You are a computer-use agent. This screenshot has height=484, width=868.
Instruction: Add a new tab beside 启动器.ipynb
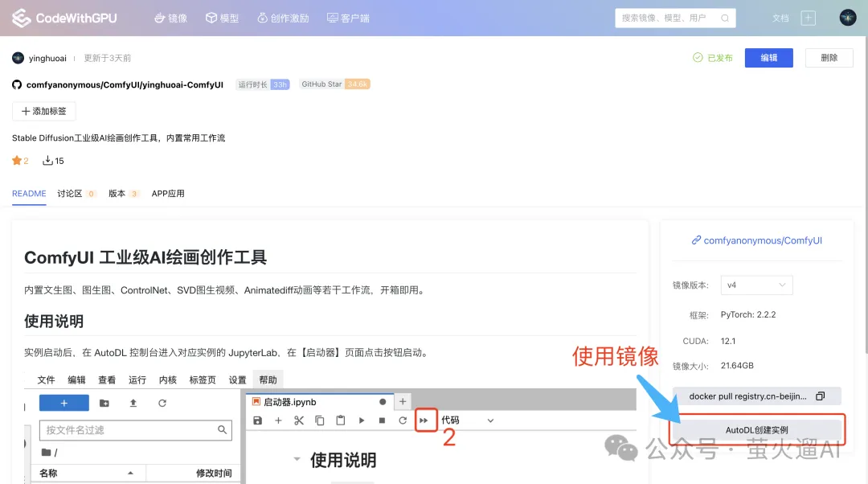(403, 401)
